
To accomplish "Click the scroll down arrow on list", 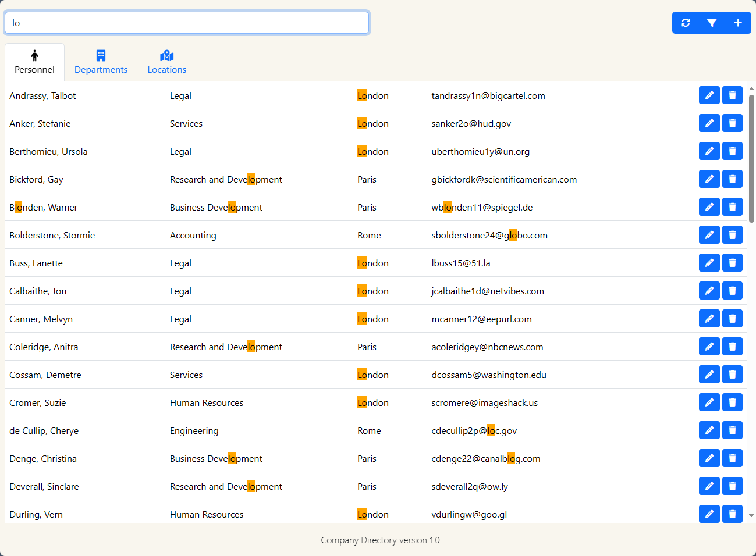I will click(x=751, y=515).
